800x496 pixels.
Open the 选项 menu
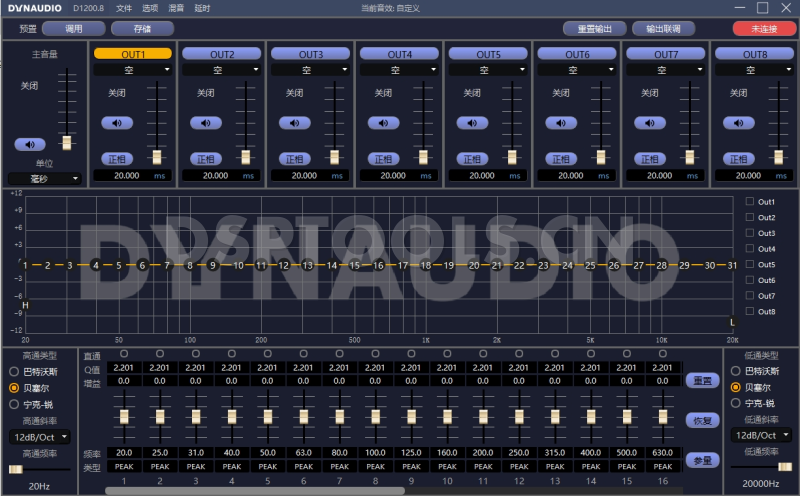click(150, 8)
